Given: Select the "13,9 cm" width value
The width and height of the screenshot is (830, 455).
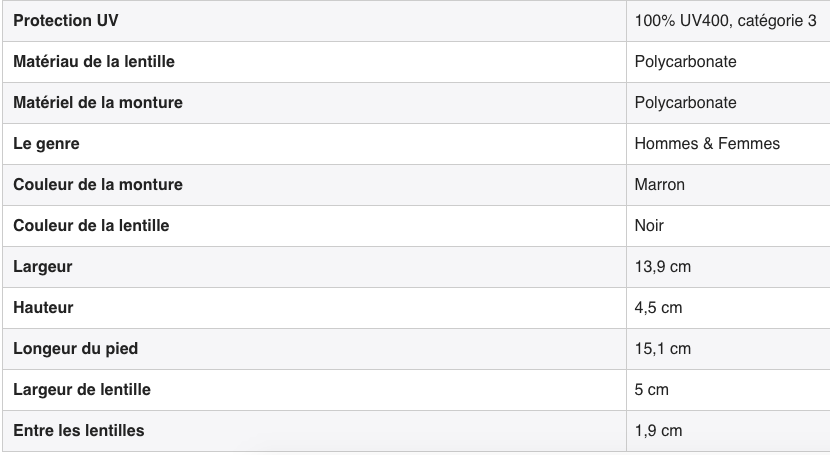Looking at the screenshot, I should (x=662, y=267).
